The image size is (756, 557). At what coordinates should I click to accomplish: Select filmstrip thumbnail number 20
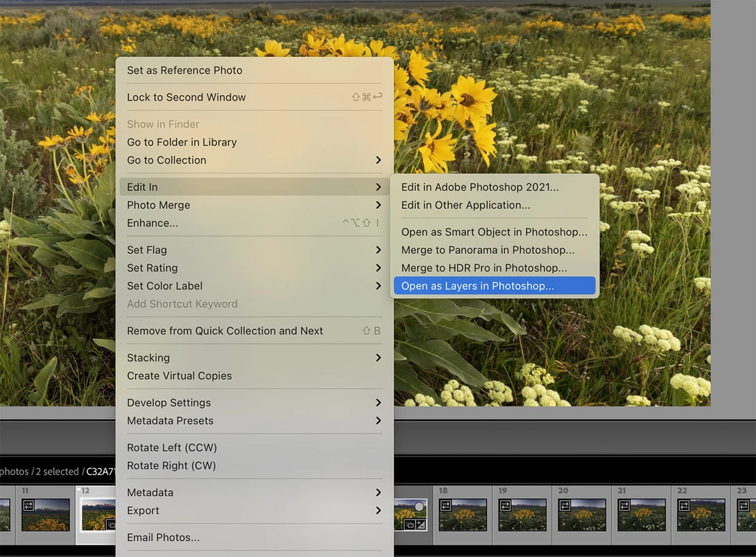coord(581,515)
